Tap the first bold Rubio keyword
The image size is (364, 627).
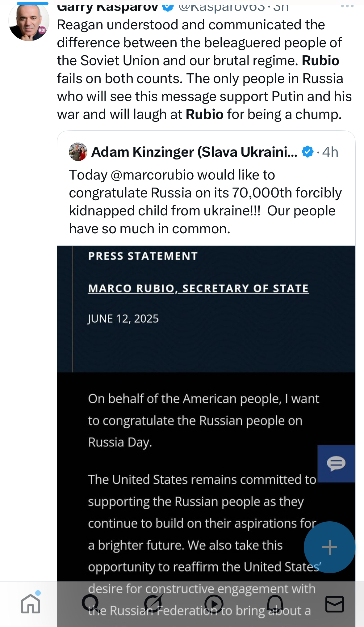tap(320, 61)
